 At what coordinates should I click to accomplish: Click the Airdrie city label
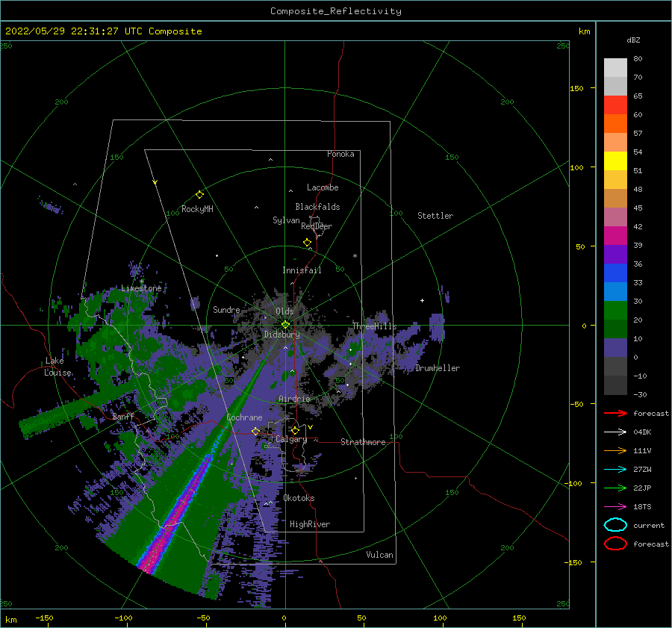click(294, 399)
